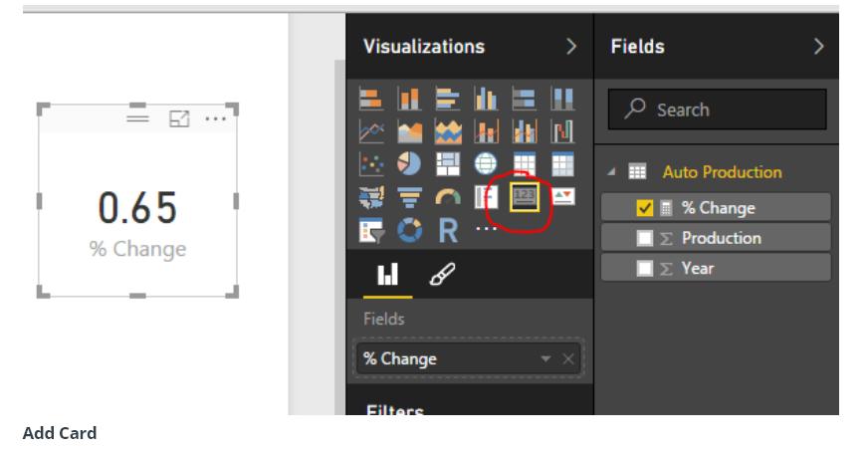The height and width of the screenshot is (451, 868).
Task: Select the Line chart visualization
Action: tap(370, 132)
